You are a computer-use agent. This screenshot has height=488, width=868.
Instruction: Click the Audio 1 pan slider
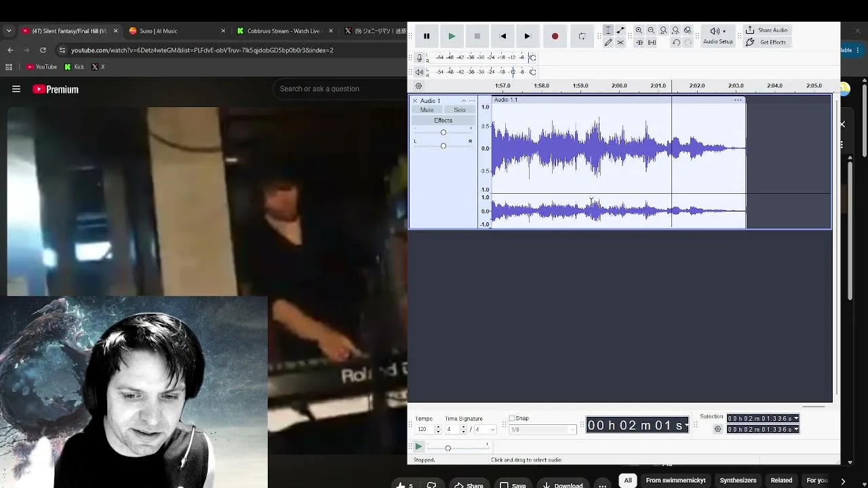(443, 146)
